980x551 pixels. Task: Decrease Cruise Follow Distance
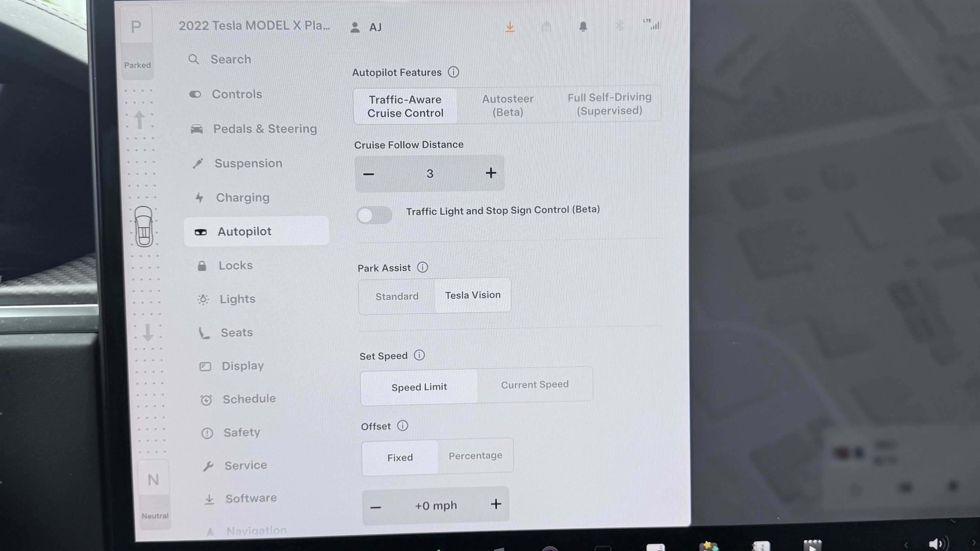368,174
